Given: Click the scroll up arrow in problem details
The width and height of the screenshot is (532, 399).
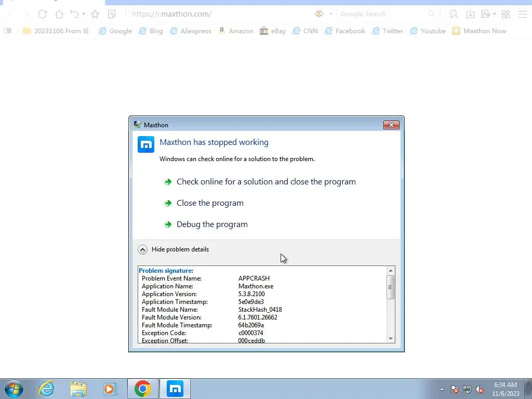Looking at the screenshot, I should (391, 270).
